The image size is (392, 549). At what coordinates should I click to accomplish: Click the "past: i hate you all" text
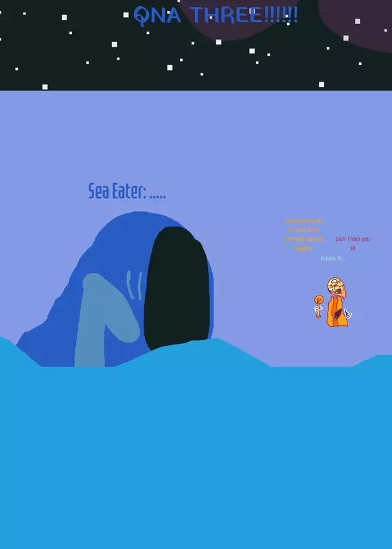(x=352, y=243)
